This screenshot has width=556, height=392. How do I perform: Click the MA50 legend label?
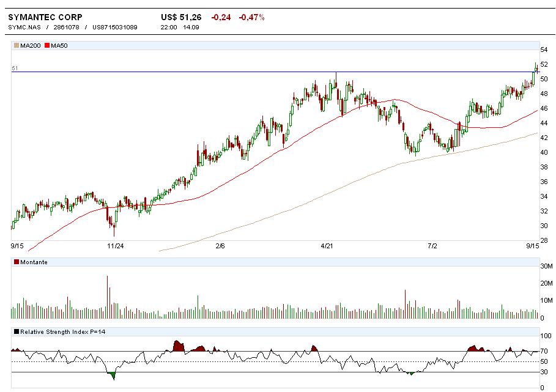(59, 45)
